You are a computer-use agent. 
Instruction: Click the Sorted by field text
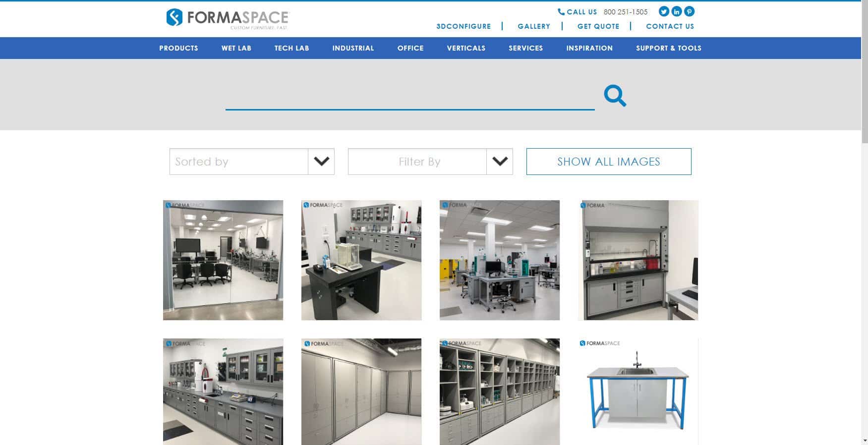(x=202, y=162)
